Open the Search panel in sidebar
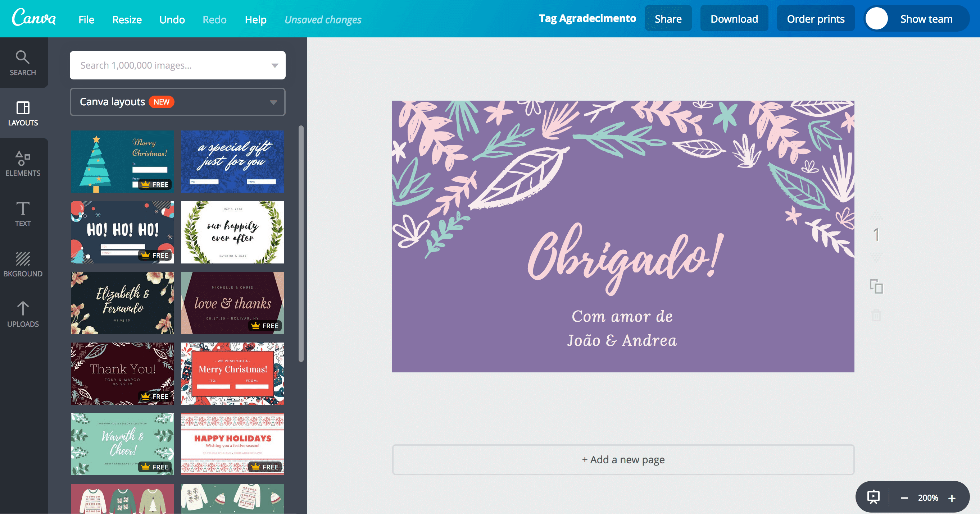The height and width of the screenshot is (514, 980). (23, 63)
